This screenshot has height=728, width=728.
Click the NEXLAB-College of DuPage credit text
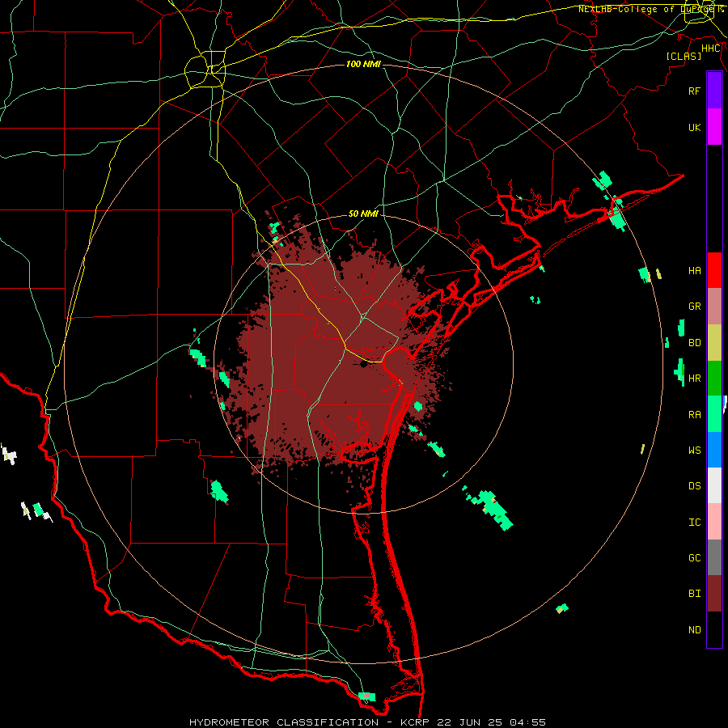(x=650, y=9)
